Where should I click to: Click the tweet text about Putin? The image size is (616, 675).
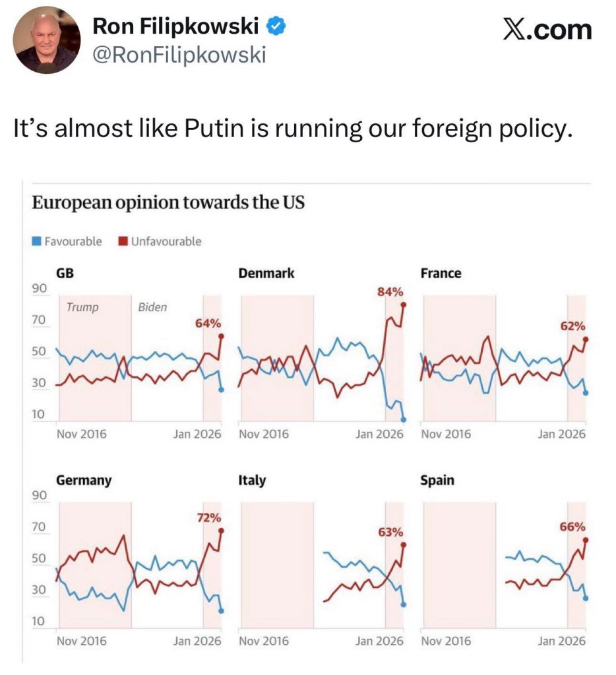(x=291, y=128)
